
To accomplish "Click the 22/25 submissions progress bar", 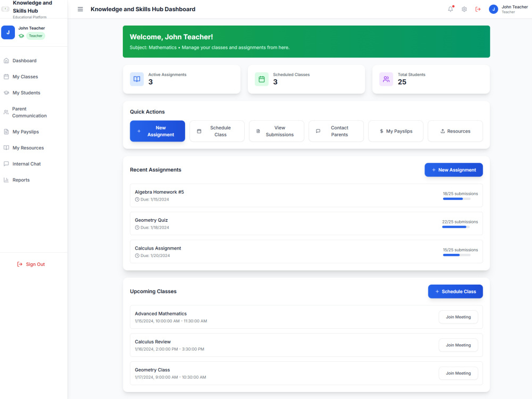I will pos(456,227).
